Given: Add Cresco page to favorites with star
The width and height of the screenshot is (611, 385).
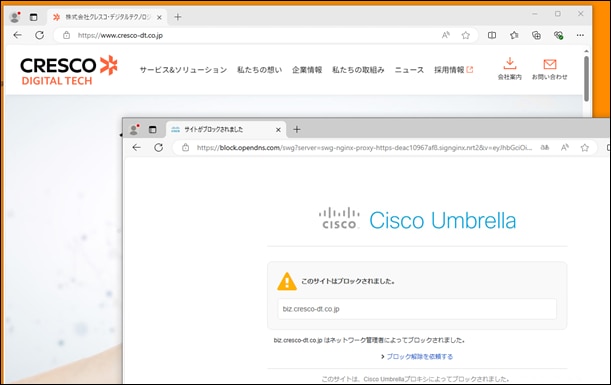Looking at the screenshot, I should pyautogui.click(x=466, y=35).
